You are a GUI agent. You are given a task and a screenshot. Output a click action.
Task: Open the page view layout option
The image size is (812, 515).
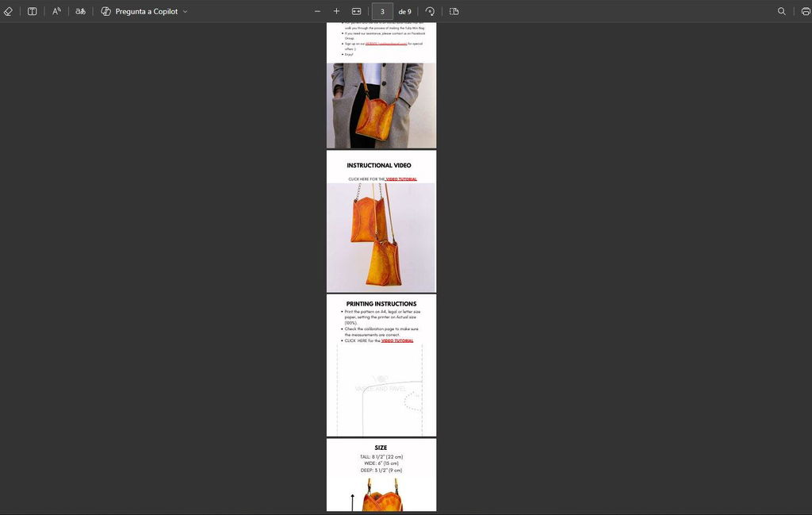tap(454, 11)
